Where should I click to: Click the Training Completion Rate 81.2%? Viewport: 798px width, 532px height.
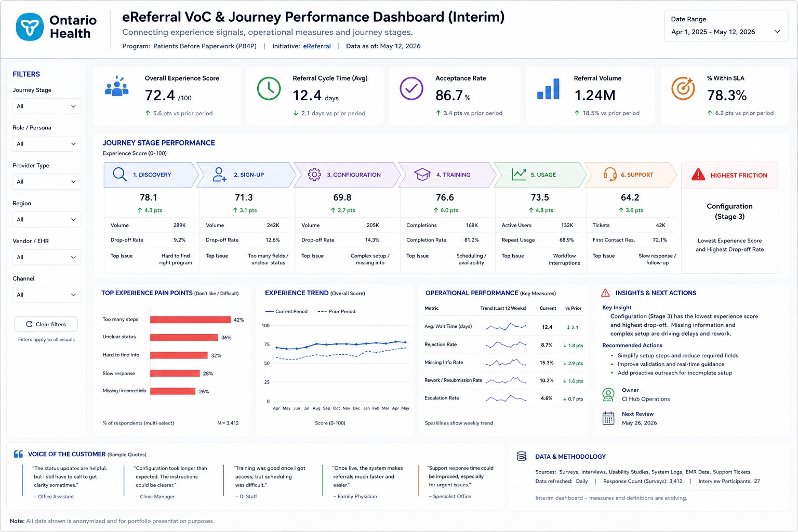pyautogui.click(x=471, y=240)
